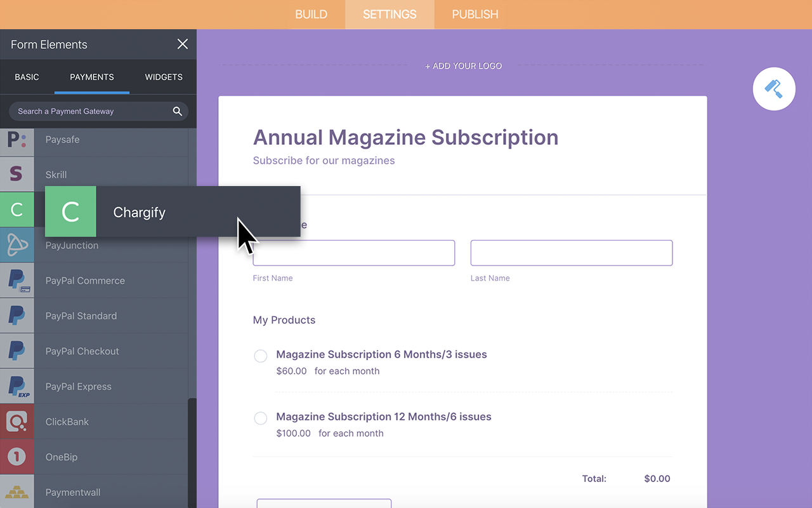Open the Form Designer paint roller tool
Screen dimensions: 812x508
(774, 89)
